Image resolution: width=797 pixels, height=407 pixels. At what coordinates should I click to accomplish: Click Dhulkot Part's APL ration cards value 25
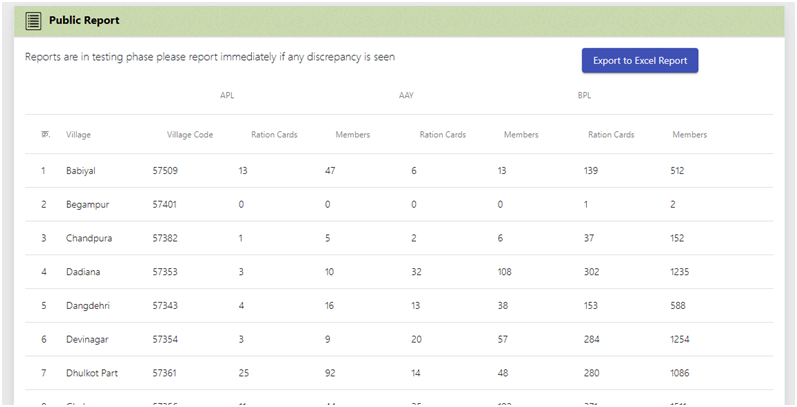tap(243, 373)
